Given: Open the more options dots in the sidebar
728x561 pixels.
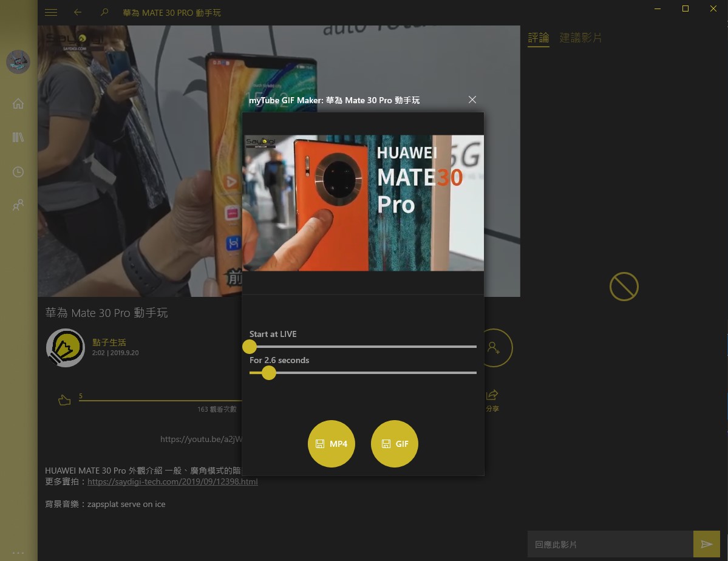Looking at the screenshot, I should [18, 552].
